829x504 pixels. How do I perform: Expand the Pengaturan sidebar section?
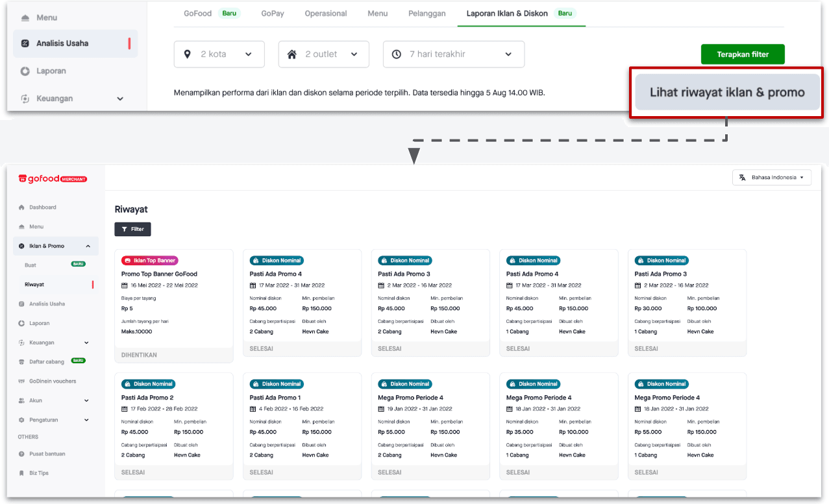click(87, 420)
